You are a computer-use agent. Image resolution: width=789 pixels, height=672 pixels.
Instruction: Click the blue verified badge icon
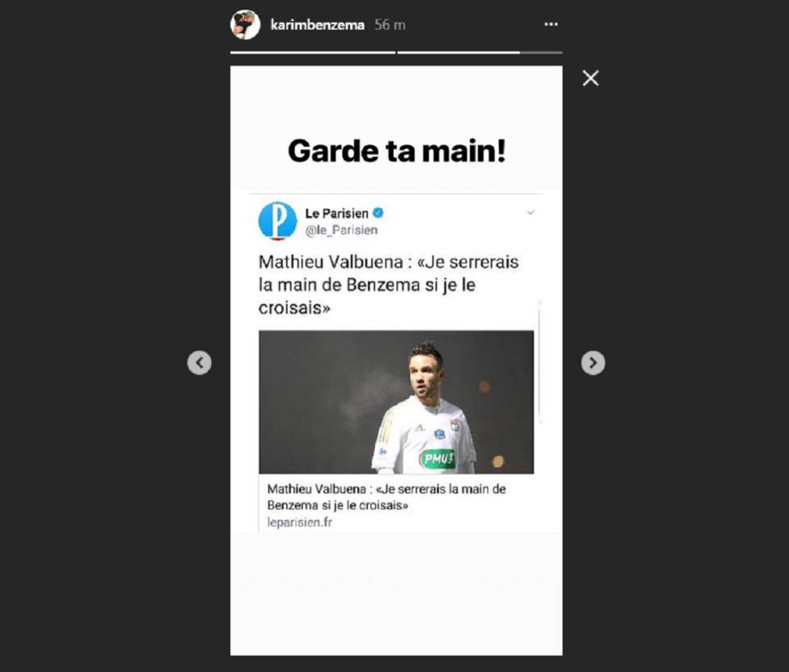378,213
